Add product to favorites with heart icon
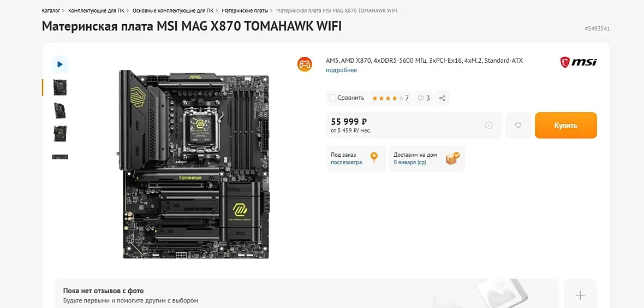The image size is (644, 308). (x=518, y=125)
